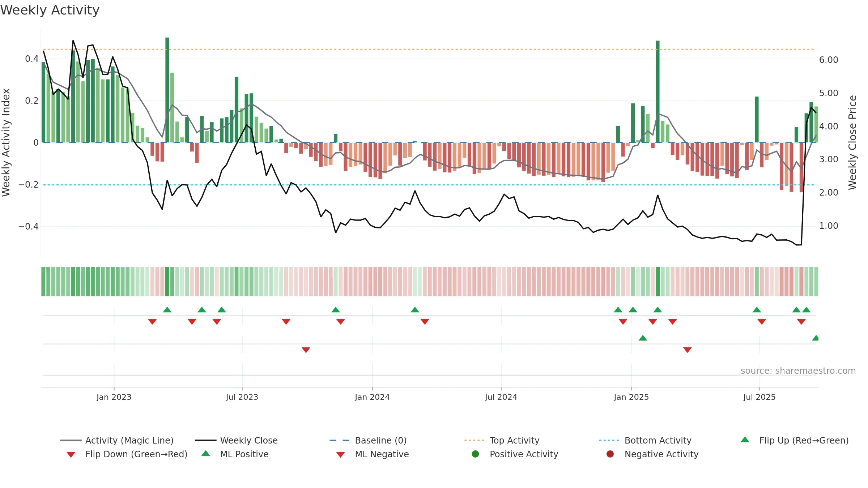The width and height of the screenshot is (868, 488).
Task: Toggle the ML Negative legend entry
Action: click(372, 454)
